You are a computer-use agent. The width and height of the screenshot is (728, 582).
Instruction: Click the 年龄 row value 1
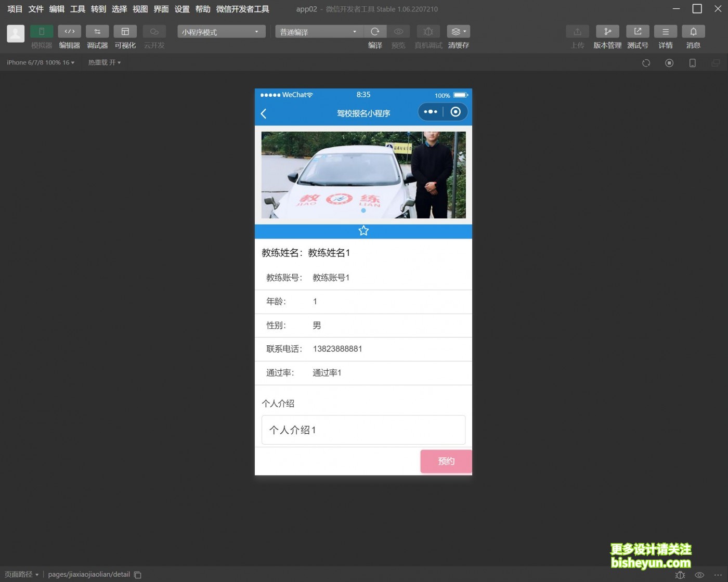[315, 302]
